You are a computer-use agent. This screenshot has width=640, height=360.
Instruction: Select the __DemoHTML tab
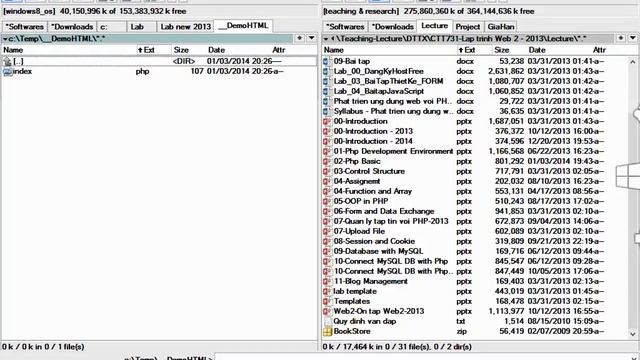243,26
